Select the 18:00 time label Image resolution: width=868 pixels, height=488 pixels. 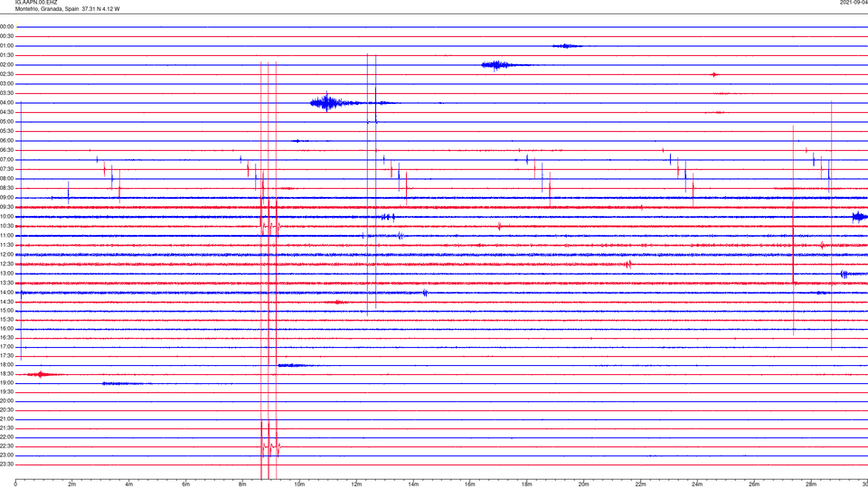pos(6,365)
